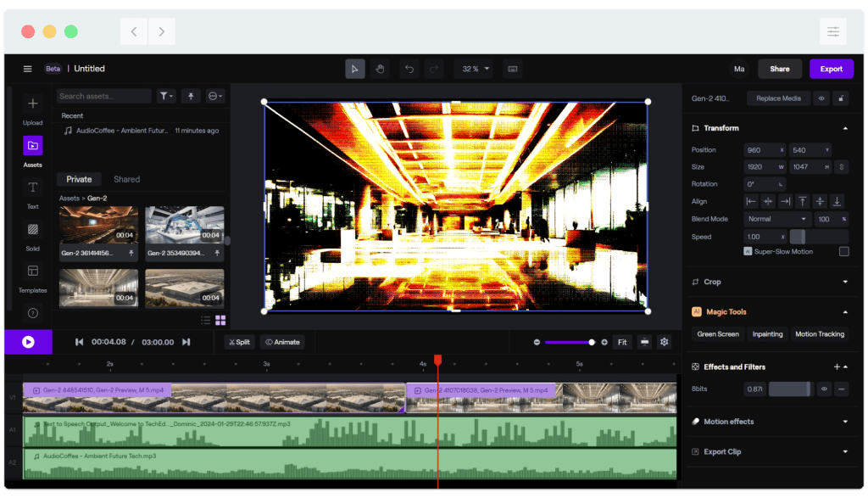Viewport: 868px width, 498px height.
Task: Toggle media visibility next to Replace Media
Action: tap(820, 98)
